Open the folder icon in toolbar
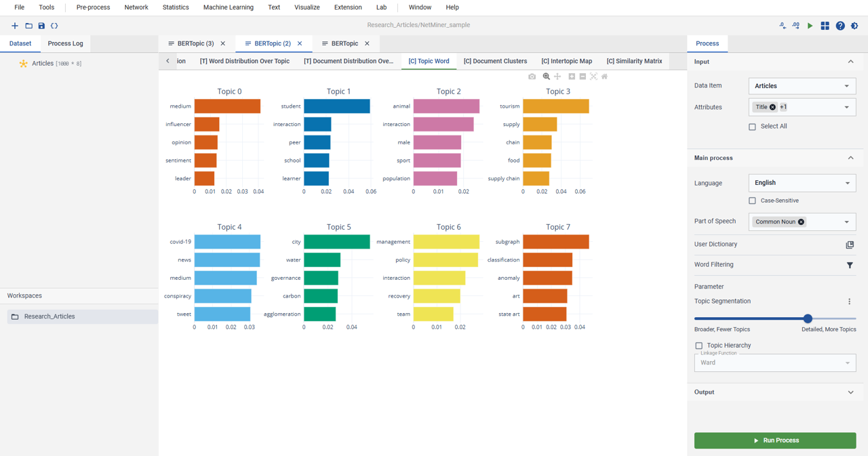 (x=28, y=26)
